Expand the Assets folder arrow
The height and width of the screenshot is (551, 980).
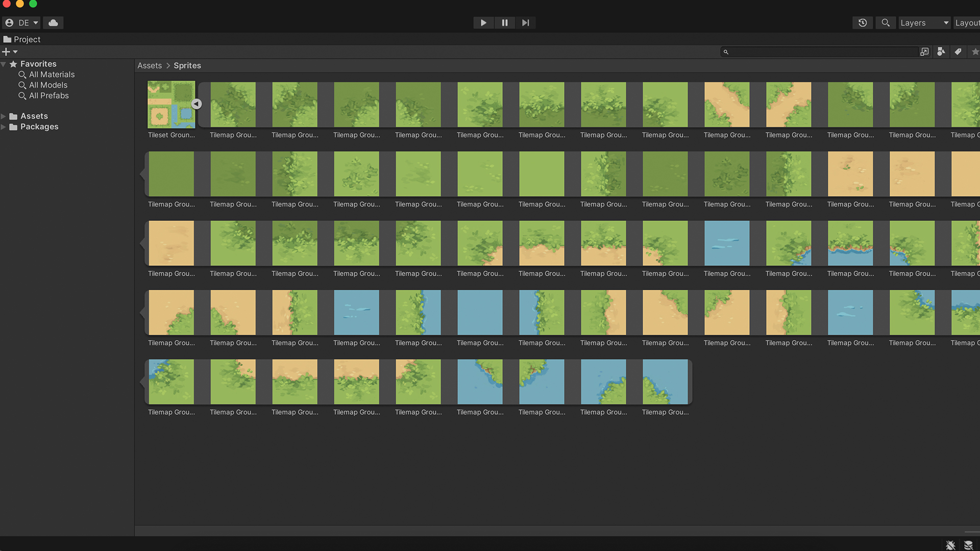click(4, 116)
